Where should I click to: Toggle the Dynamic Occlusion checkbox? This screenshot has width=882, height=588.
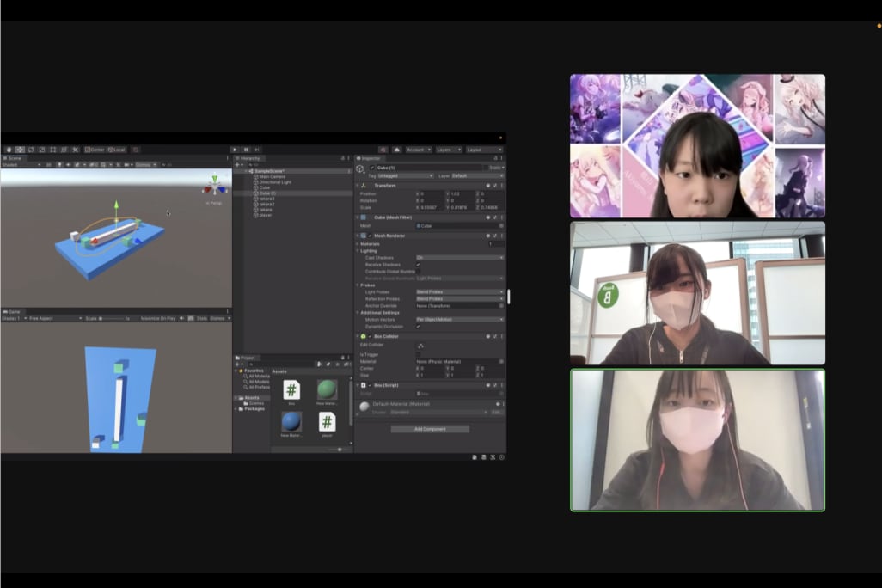pos(419,326)
